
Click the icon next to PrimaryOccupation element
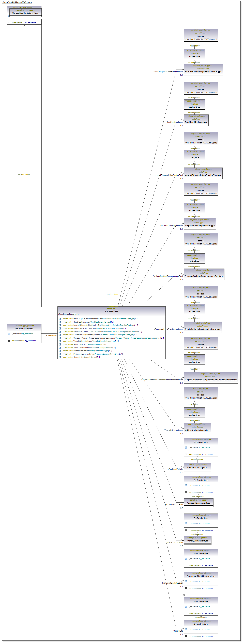click(x=59, y=351)
